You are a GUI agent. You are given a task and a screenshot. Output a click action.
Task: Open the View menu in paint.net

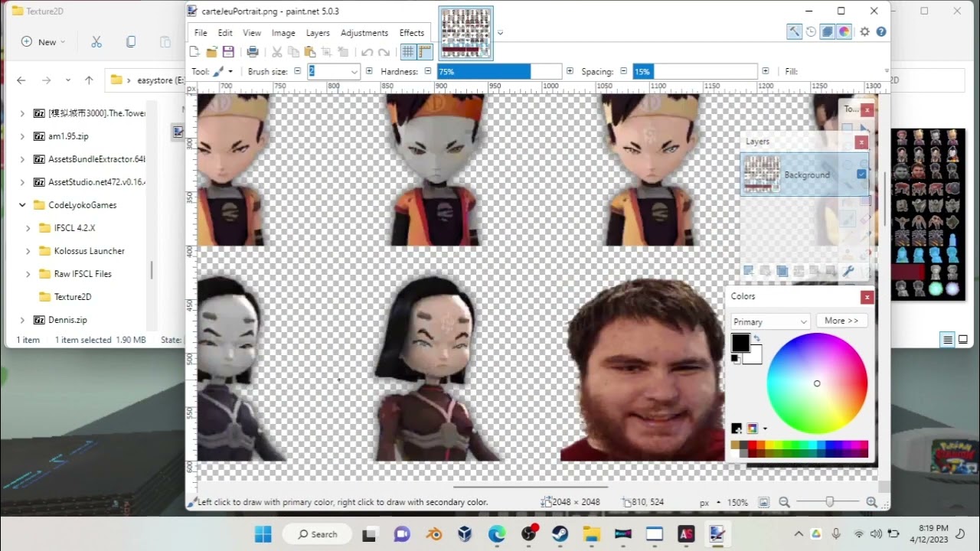click(252, 33)
